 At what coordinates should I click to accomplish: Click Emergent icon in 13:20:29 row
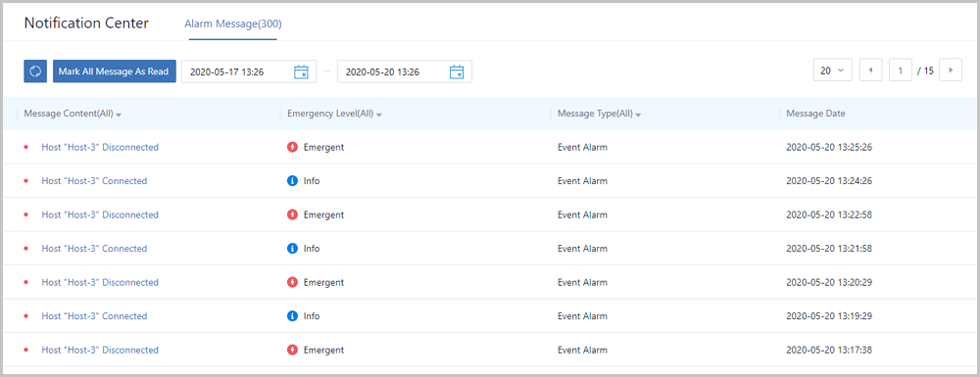[292, 282]
